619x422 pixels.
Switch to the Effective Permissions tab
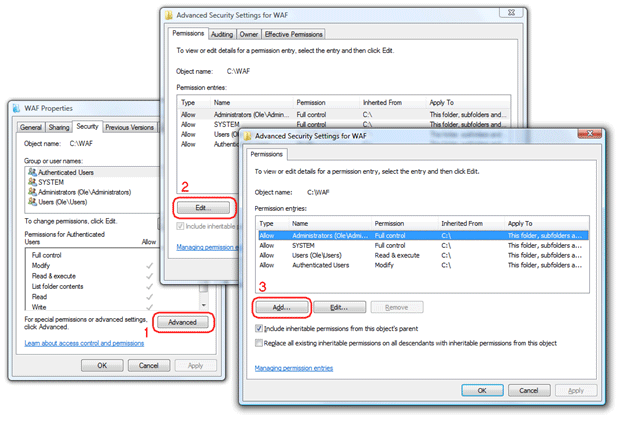291,33
